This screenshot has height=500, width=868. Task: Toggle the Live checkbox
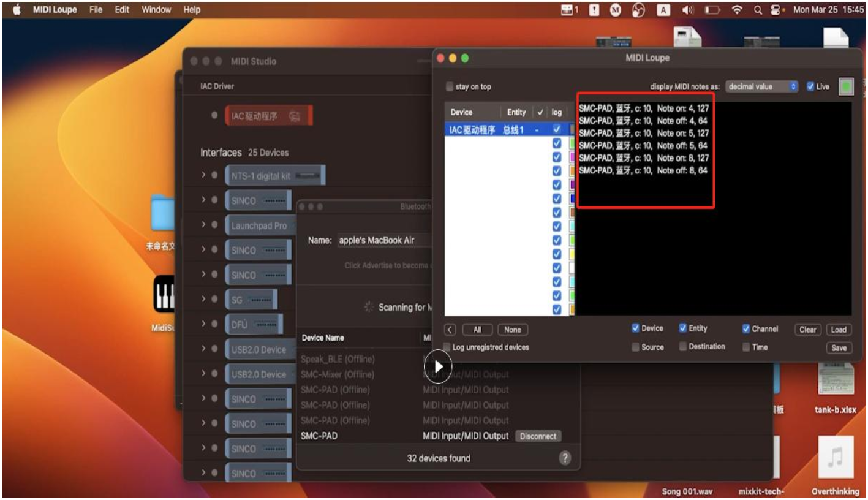[x=810, y=87]
